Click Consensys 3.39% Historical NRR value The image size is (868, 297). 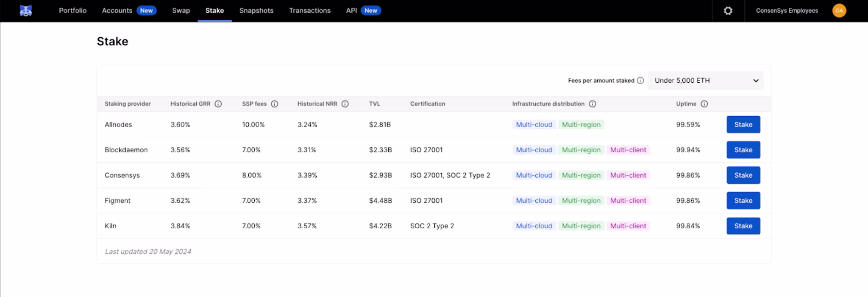tap(307, 175)
